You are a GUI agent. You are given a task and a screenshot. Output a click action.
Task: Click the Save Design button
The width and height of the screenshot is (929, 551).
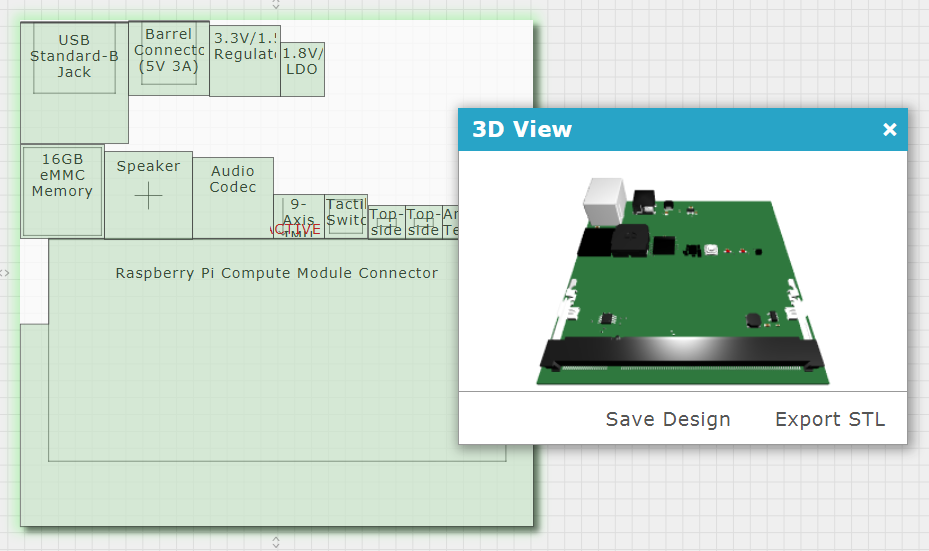[x=668, y=419]
